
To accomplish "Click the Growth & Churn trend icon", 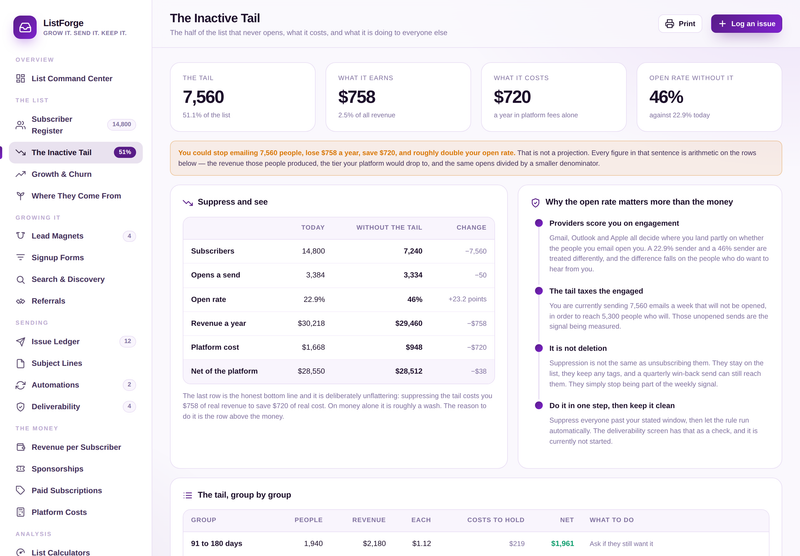I will (x=20, y=174).
